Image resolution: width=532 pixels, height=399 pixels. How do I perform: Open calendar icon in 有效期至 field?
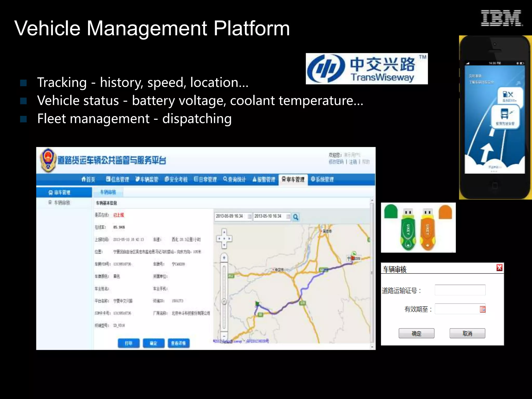[482, 309]
